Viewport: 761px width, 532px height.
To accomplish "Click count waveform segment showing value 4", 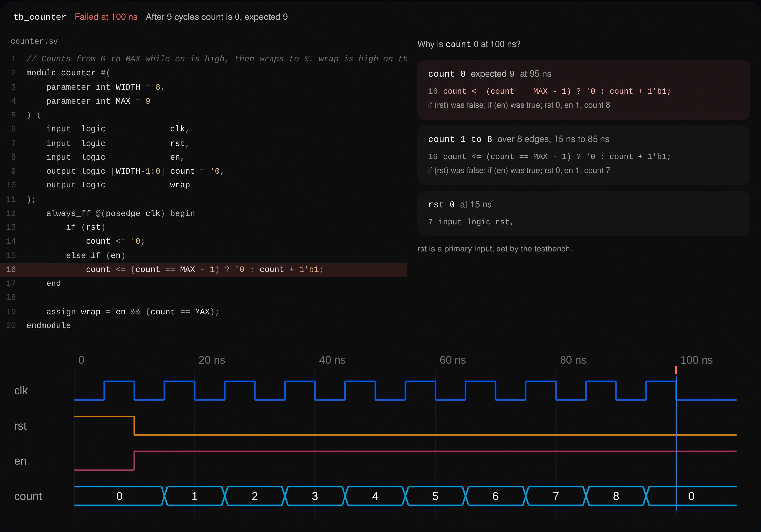I will (x=375, y=496).
